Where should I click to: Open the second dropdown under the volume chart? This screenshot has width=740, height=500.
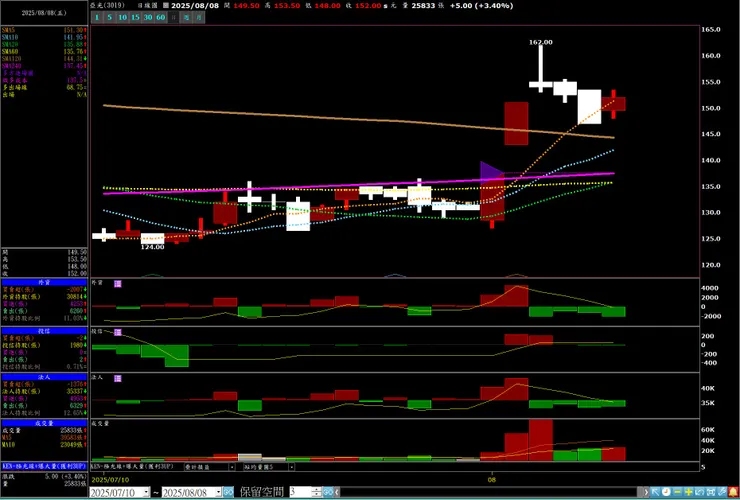[292, 467]
